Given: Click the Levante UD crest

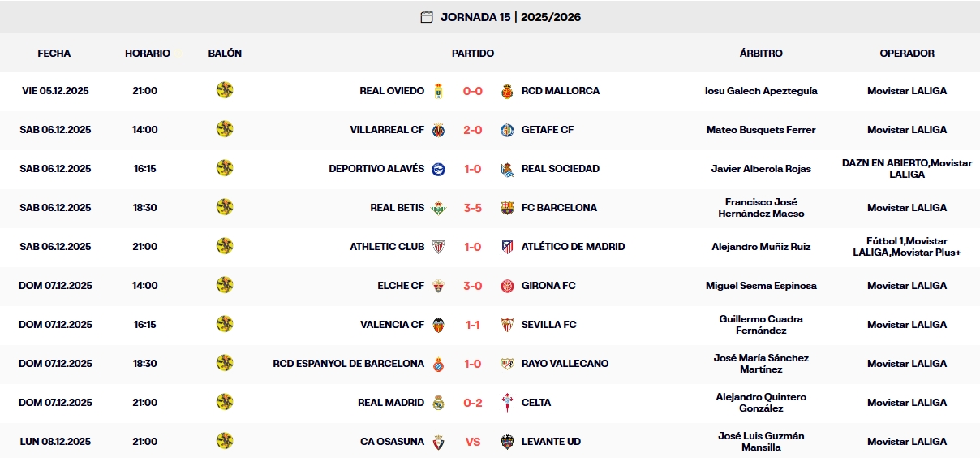Looking at the screenshot, I should pyautogui.click(x=508, y=442).
